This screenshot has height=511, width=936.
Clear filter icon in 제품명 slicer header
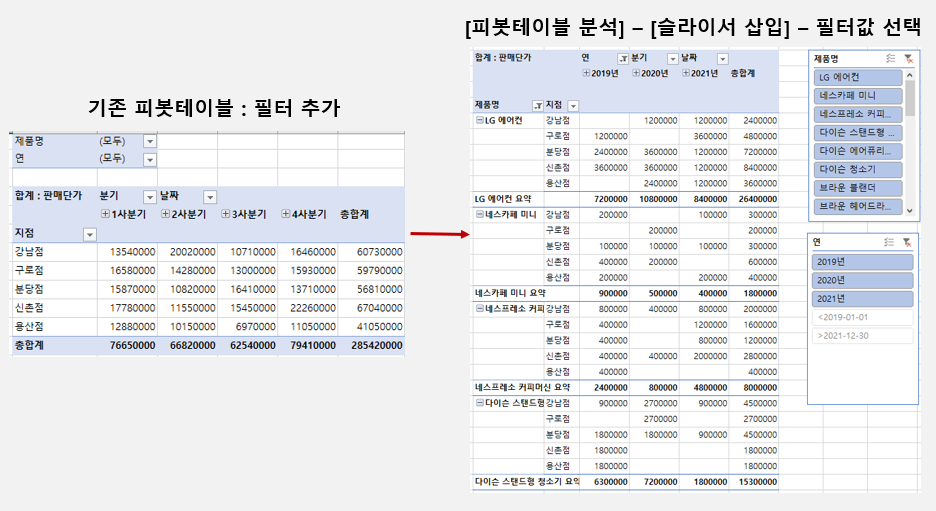(x=908, y=59)
